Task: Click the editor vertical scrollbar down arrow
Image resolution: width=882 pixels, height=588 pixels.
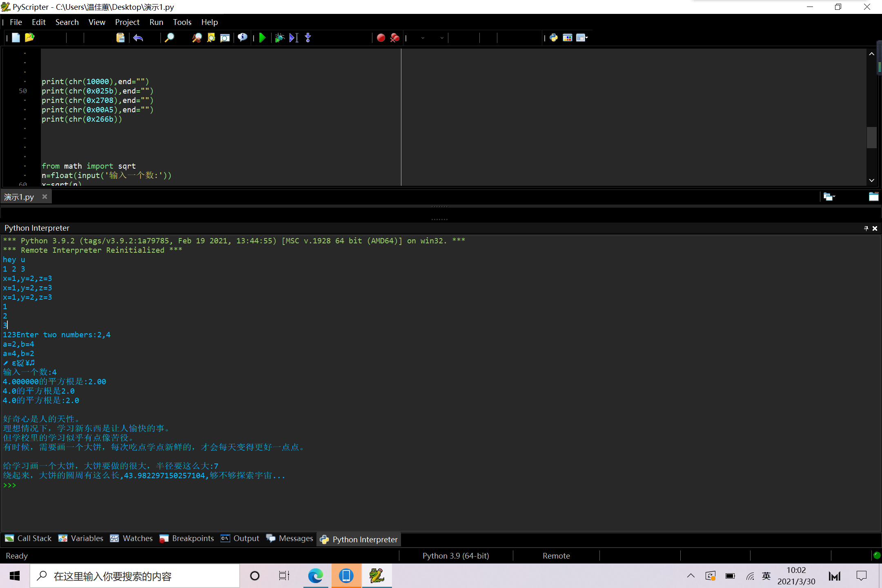Action: coord(871,180)
